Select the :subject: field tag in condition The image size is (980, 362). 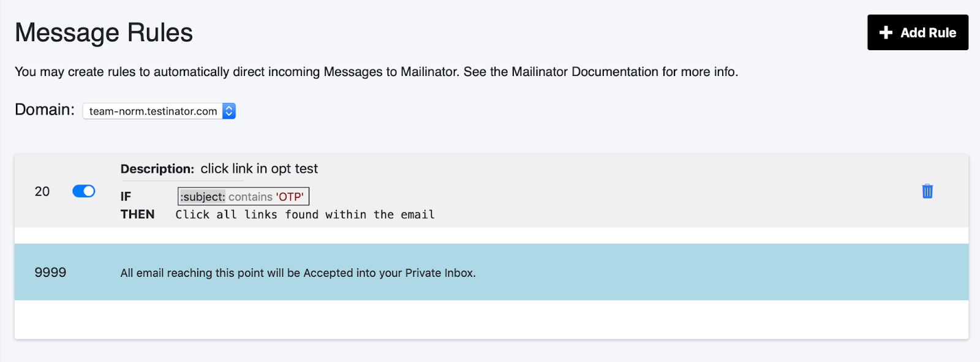pos(203,197)
